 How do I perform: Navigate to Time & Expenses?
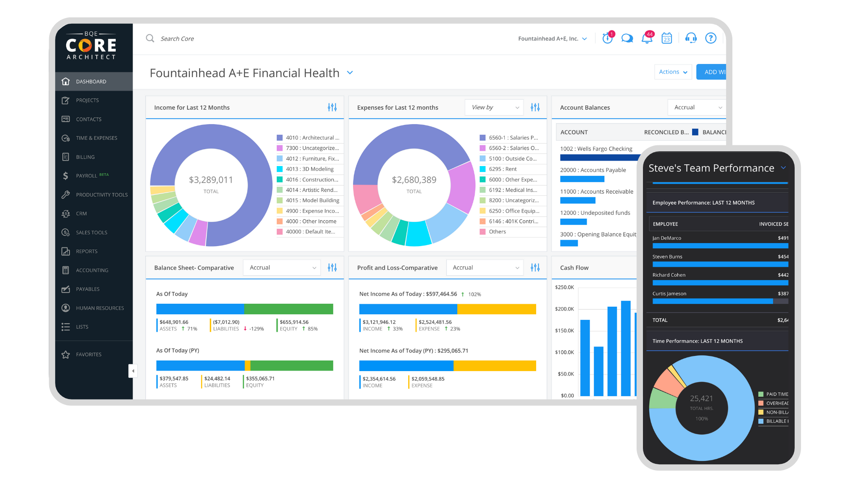[95, 138]
